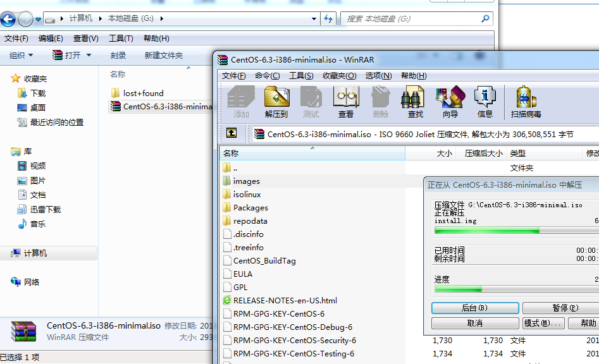The image size is (599, 364).
Task: Open the Wizard (向导) tool
Action: tap(450, 102)
